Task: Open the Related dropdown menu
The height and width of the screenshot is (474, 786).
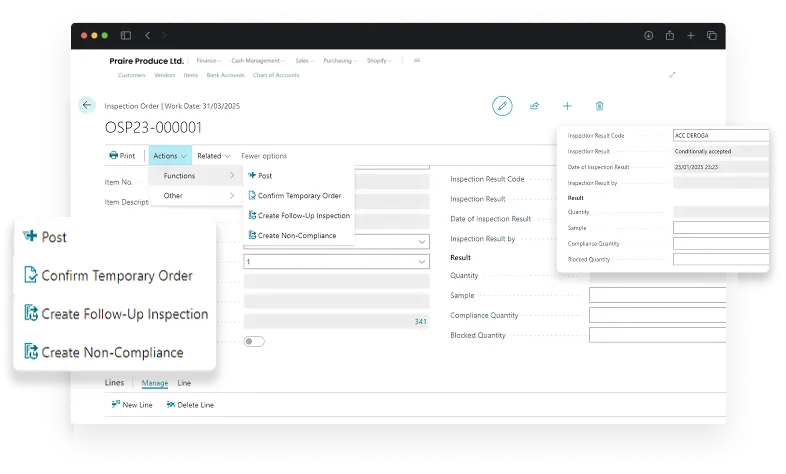Action: [213, 156]
